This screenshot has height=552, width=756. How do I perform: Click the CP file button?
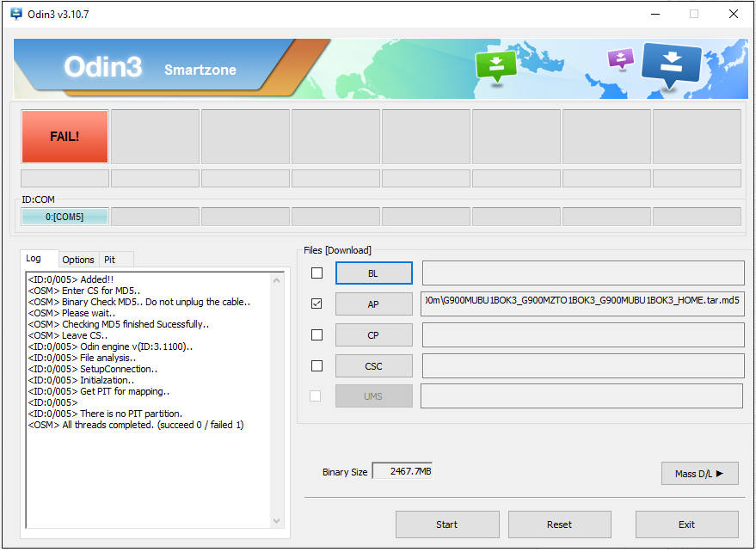pos(373,335)
